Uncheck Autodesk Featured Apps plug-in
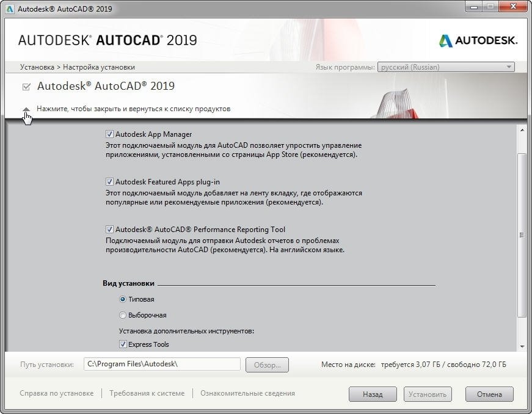Viewport: 532px width, 414px height. point(109,182)
